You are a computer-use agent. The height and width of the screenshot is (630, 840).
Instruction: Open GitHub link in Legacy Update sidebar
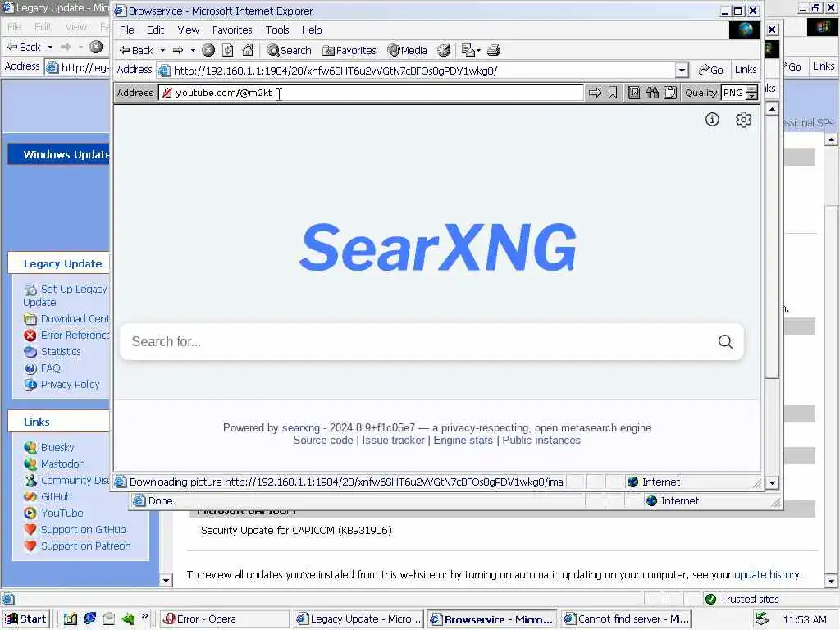(x=57, y=497)
